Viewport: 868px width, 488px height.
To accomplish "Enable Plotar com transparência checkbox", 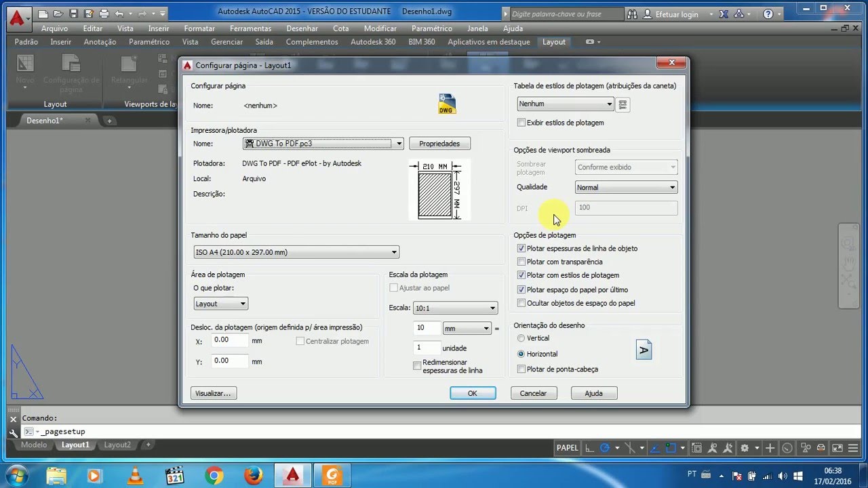I will [x=521, y=262].
